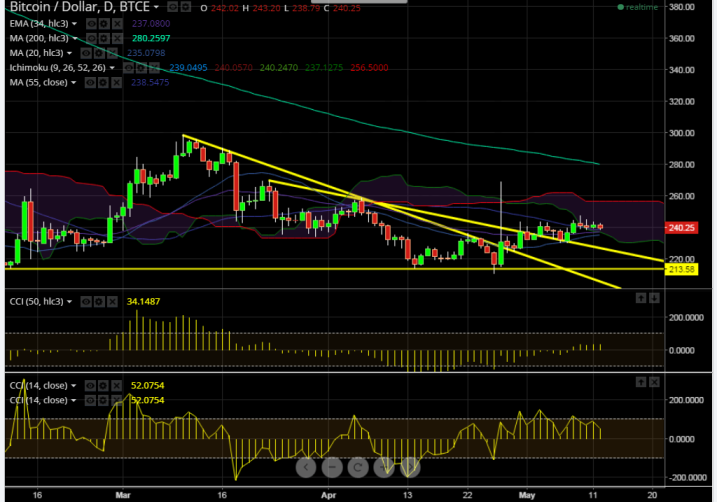Click the 280.2597 MA value

151,38
